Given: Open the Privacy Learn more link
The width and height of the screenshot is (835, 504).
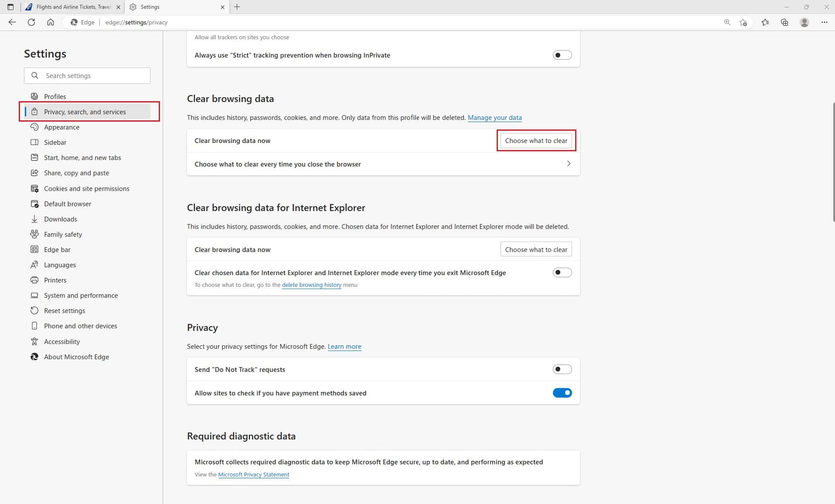Looking at the screenshot, I should (344, 347).
